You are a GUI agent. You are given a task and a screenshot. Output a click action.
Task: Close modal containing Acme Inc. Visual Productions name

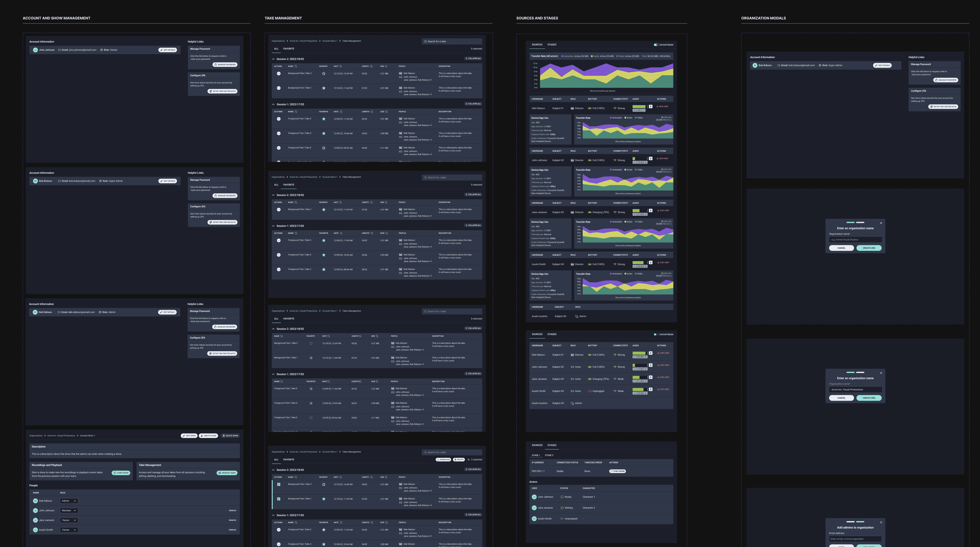point(881,373)
